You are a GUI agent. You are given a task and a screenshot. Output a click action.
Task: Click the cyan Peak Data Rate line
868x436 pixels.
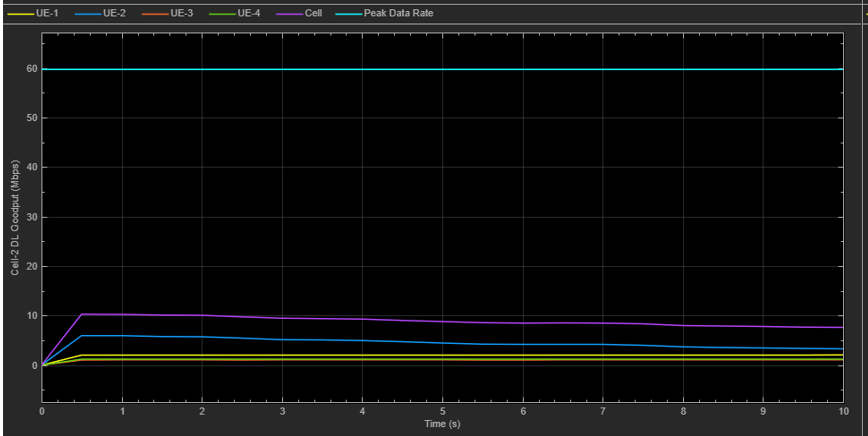coord(443,69)
